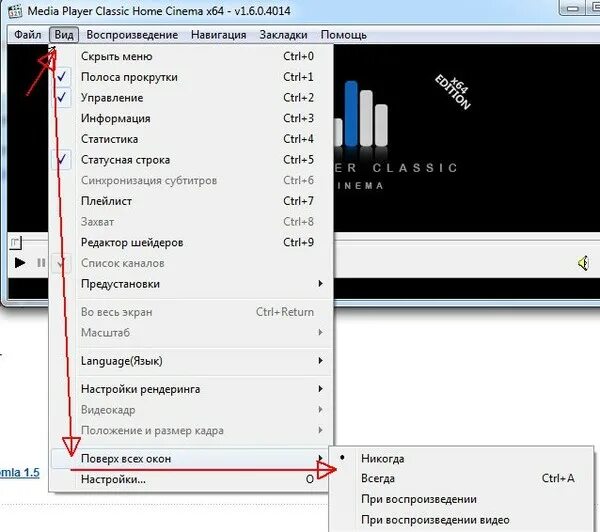Click the seek bar track in player
The height and width of the screenshot is (532, 600).
[x=466, y=240]
